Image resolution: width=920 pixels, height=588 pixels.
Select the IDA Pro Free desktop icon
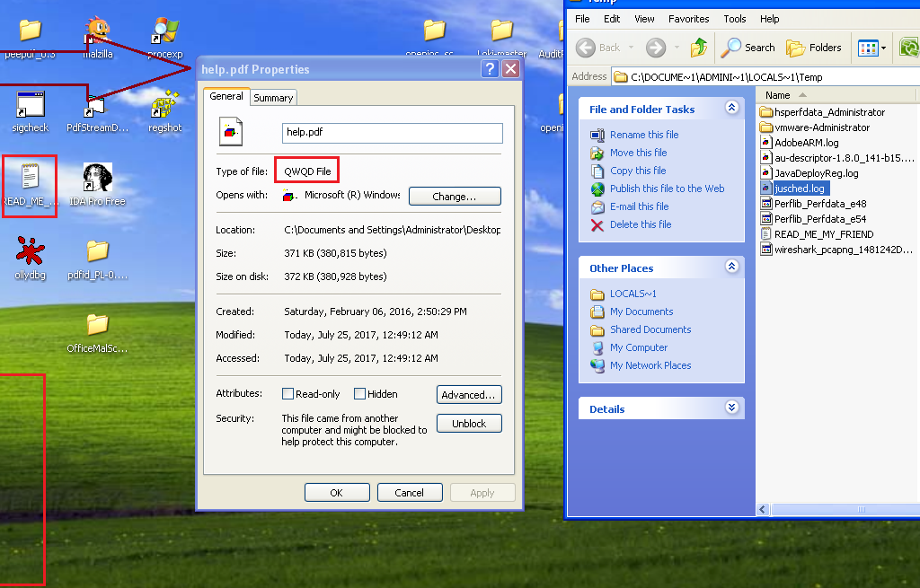pos(97,185)
